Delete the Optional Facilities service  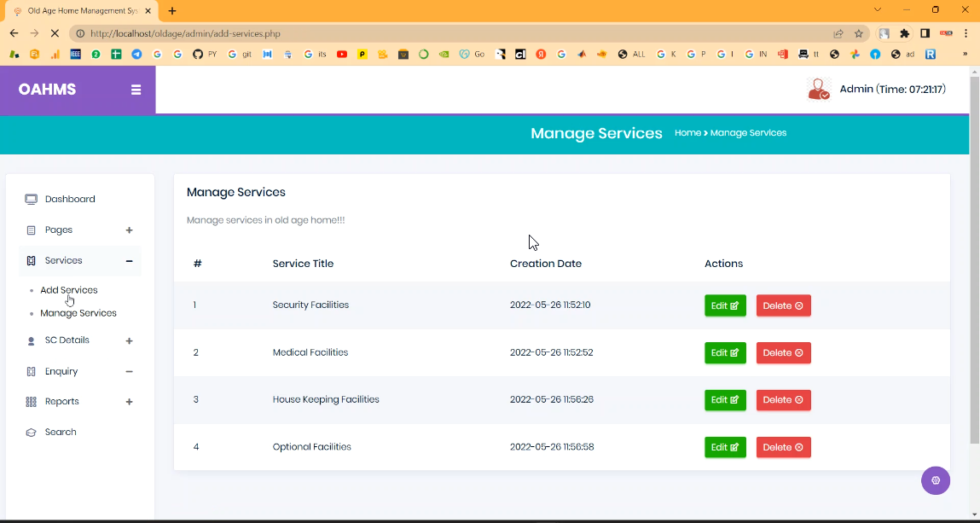point(783,447)
